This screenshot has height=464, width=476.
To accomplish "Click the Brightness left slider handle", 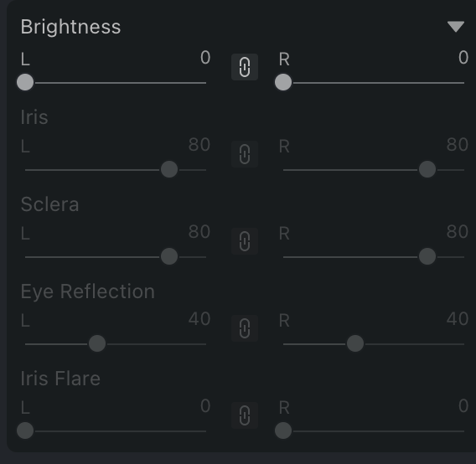I will point(25,82).
